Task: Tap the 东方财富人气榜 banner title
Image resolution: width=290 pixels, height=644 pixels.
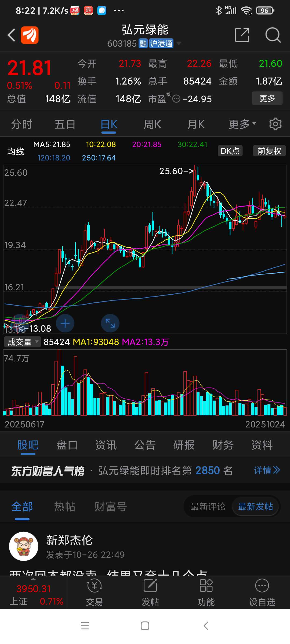Action: [48, 471]
